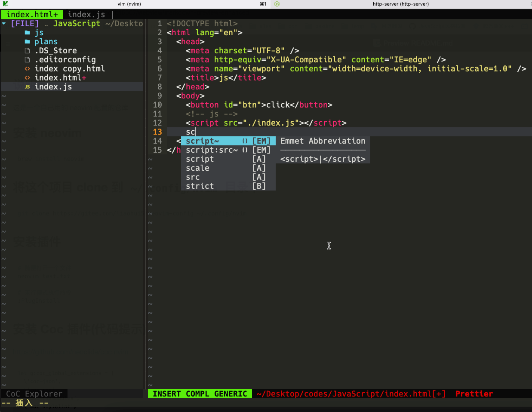Screen dimensions: 532x412
Task: Click the HTML icon beside index copy.html
Action: 27,69
